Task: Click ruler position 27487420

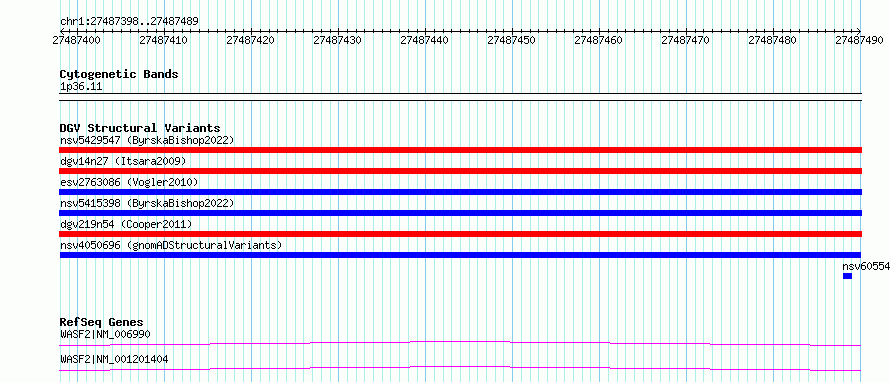Action: coord(250,40)
